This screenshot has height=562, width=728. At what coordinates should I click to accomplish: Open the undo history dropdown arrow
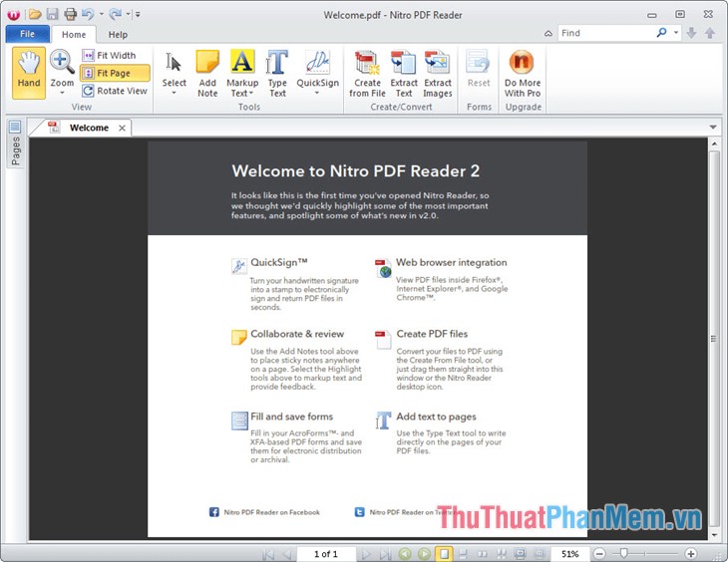coord(101,14)
